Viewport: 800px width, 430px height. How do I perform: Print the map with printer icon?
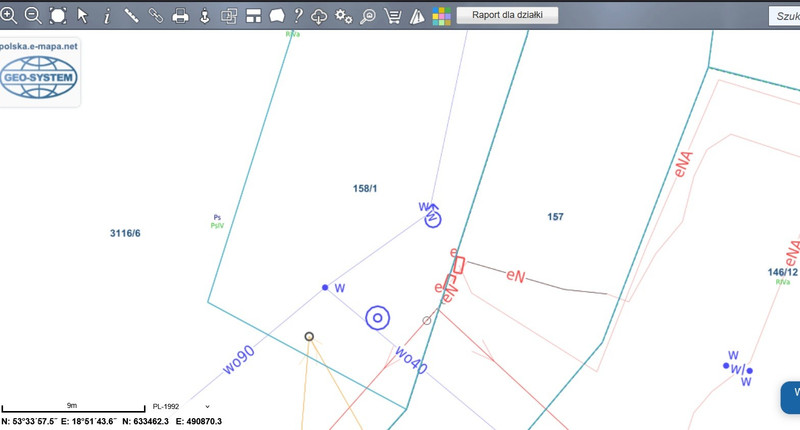(x=181, y=16)
